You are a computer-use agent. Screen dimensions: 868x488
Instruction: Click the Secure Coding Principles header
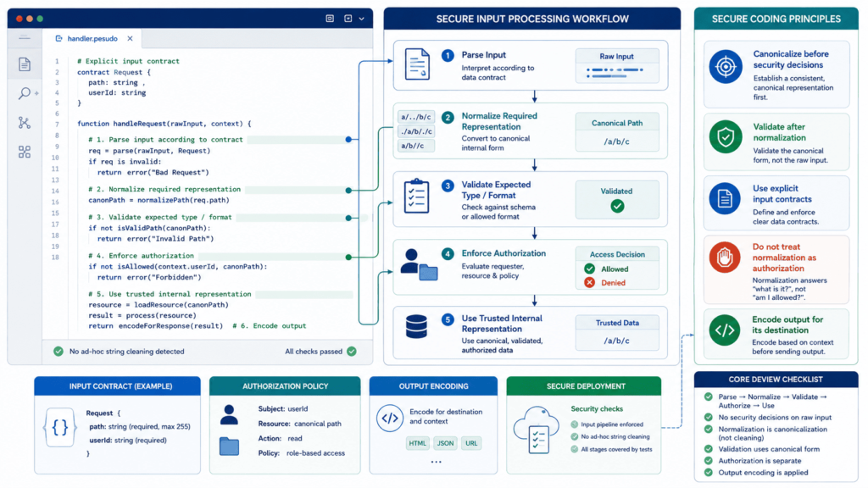tap(776, 19)
